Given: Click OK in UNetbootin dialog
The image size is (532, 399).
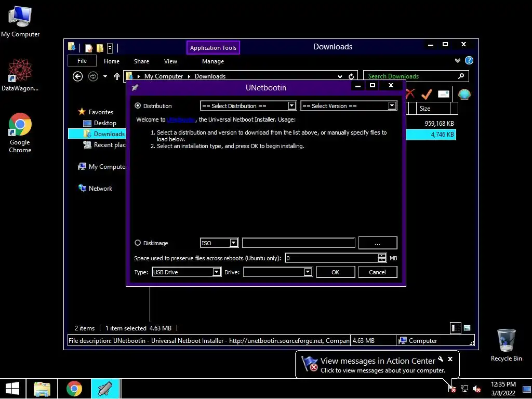Looking at the screenshot, I should [336, 272].
